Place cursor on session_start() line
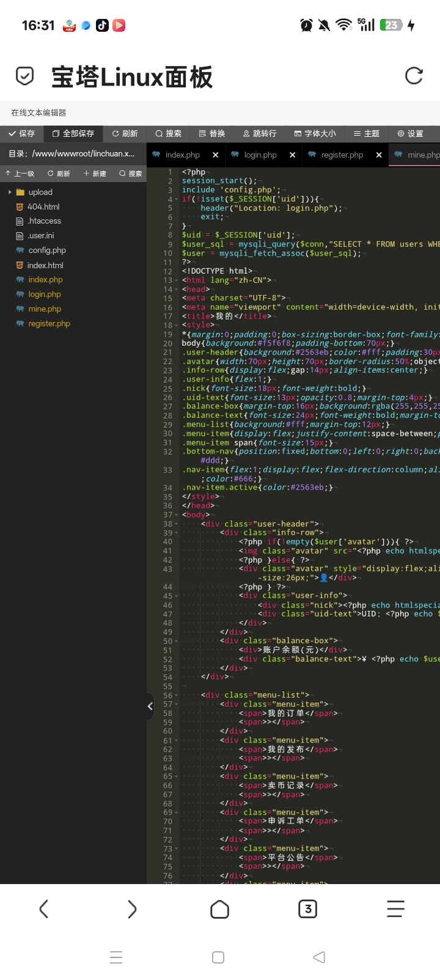The width and height of the screenshot is (440, 980). [x=219, y=181]
